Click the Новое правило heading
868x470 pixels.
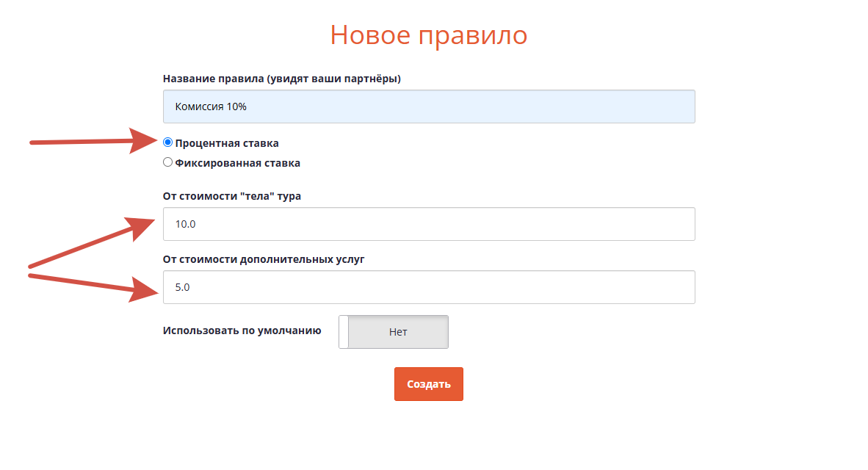pyautogui.click(x=428, y=35)
